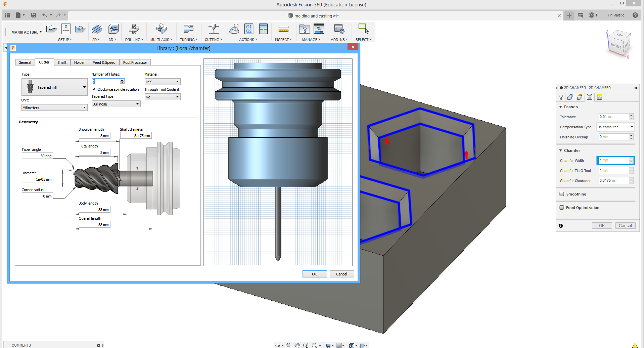644x348 pixels.
Task: Click the Select tool icon
Action: [x=363, y=29]
